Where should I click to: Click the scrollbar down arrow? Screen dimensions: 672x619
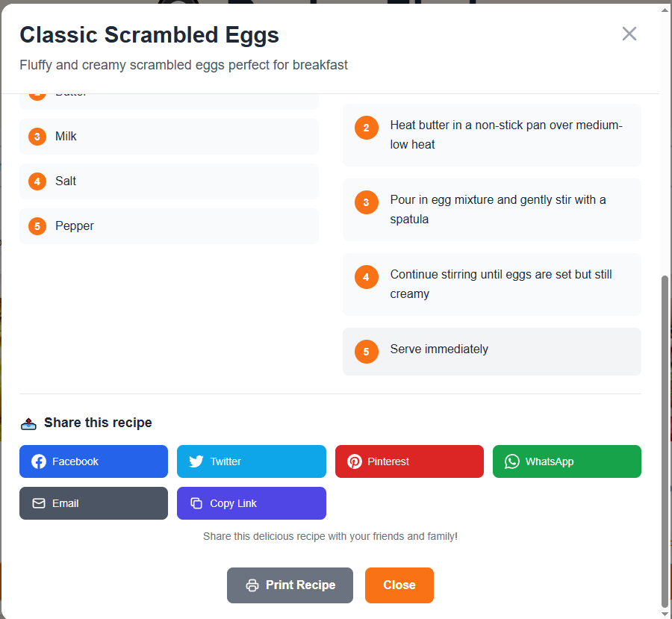click(665, 615)
